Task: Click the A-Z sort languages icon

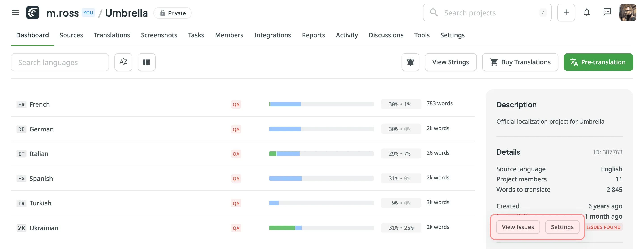Action: point(123,62)
